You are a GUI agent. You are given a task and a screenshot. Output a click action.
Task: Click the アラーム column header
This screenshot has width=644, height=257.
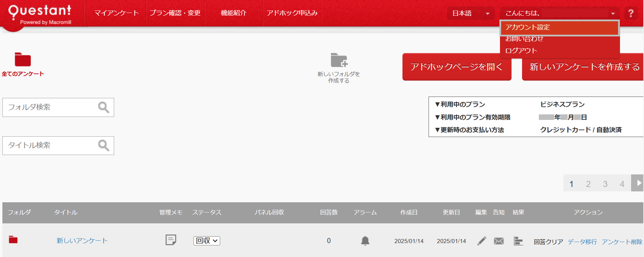point(365,212)
